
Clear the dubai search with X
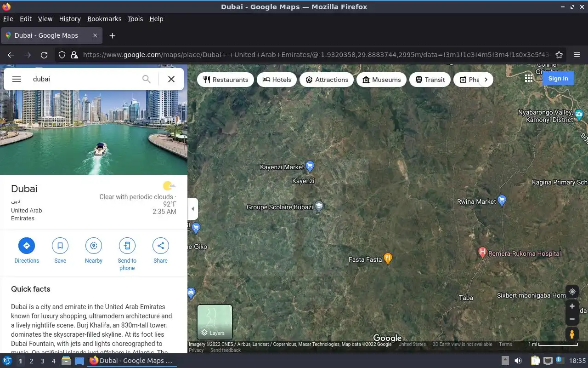pyautogui.click(x=171, y=79)
